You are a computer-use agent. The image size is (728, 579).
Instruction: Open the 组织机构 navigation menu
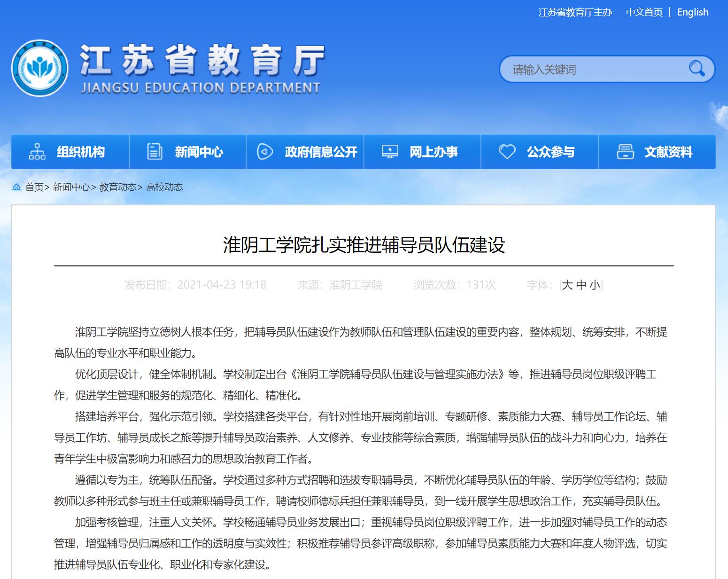click(x=81, y=152)
